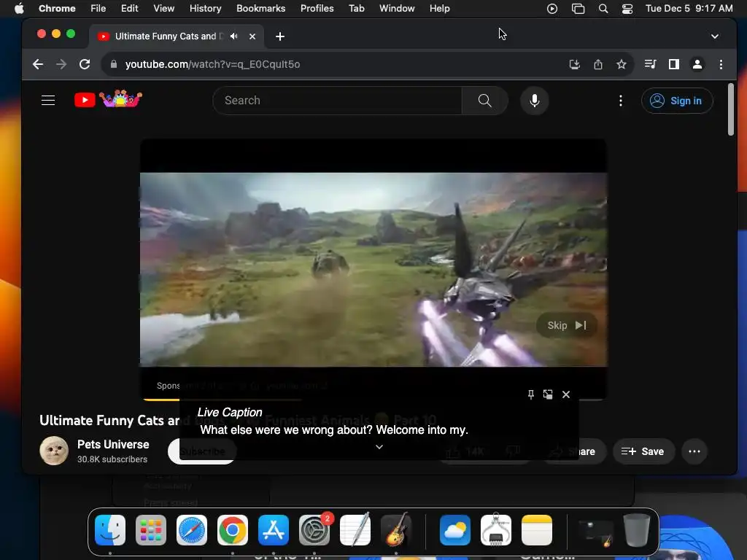Viewport: 747px width, 560px height.
Task: Open App Store from the Dock
Action: click(274, 530)
